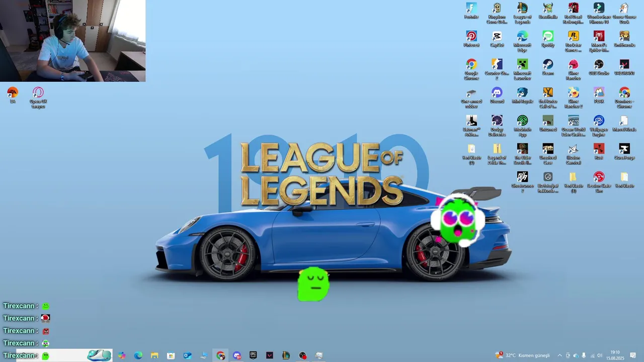Open The Elder Scrolls desktop shortcut
Viewport: 644px width, 362px height.
point(522,154)
